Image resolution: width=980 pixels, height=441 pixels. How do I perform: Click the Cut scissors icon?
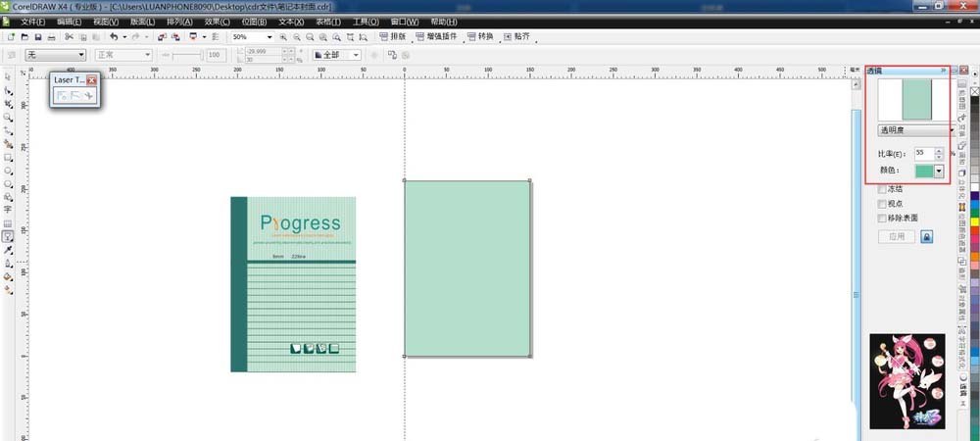click(x=70, y=37)
